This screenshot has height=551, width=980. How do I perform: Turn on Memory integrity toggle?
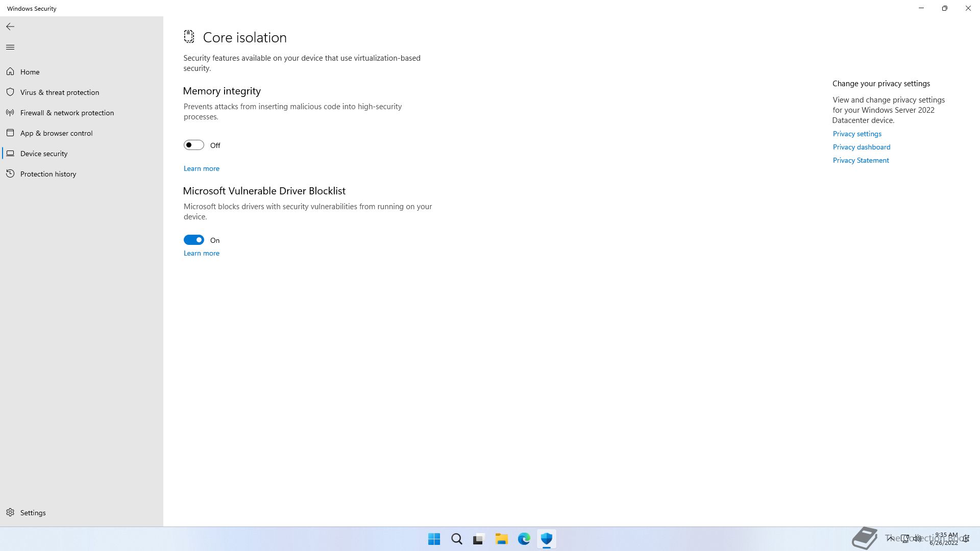194,145
